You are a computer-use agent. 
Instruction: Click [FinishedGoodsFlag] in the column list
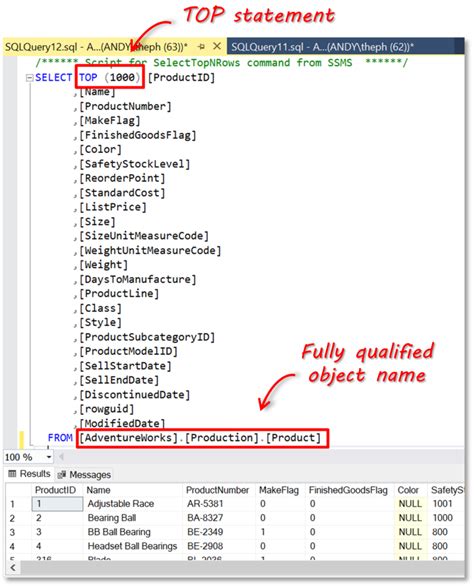pyautogui.click(x=137, y=135)
